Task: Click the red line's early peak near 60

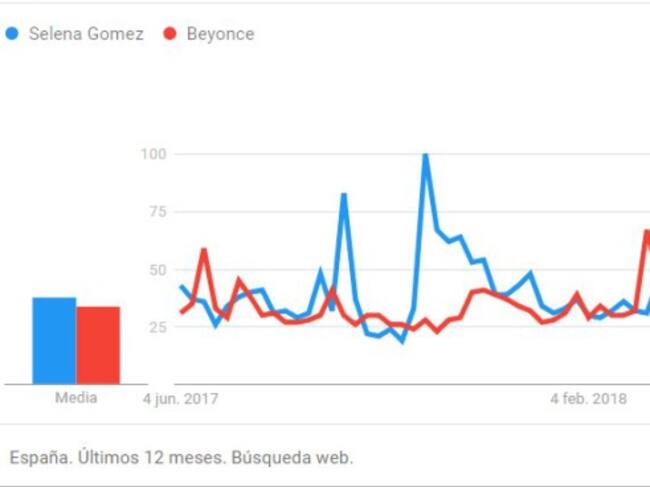Action: 204,250
